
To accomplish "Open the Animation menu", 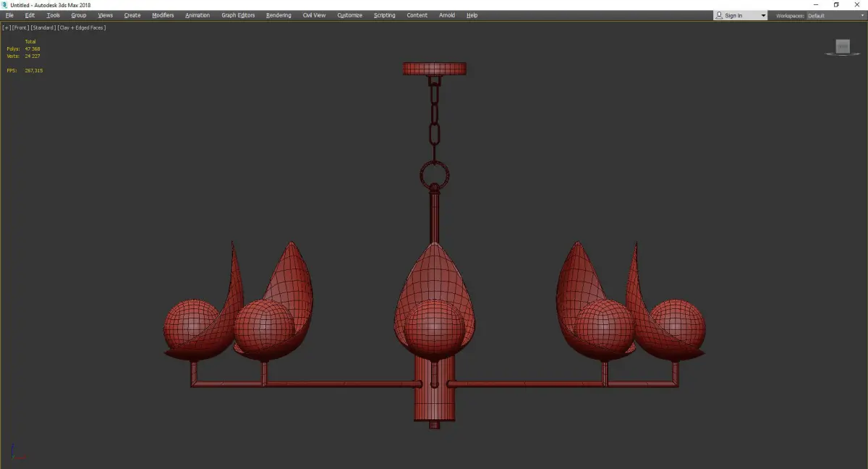I will pos(197,15).
